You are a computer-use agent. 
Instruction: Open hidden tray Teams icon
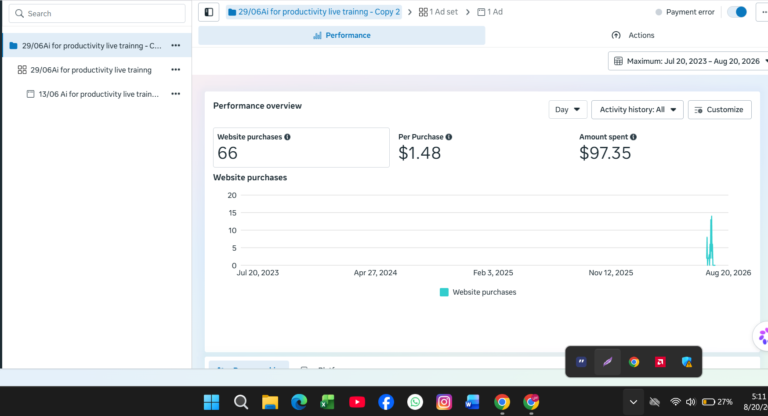(581, 362)
